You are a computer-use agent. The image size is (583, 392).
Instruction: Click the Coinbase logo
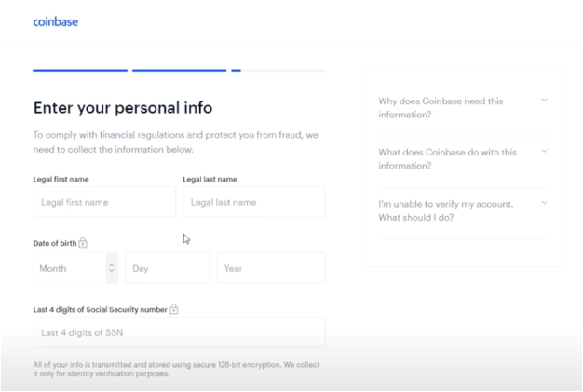click(x=55, y=22)
